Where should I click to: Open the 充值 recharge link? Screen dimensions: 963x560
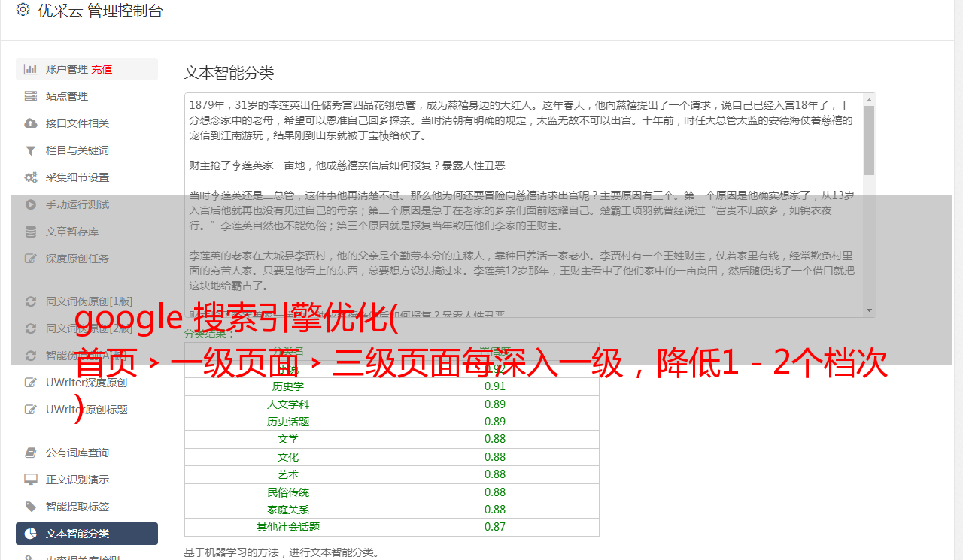(102, 69)
